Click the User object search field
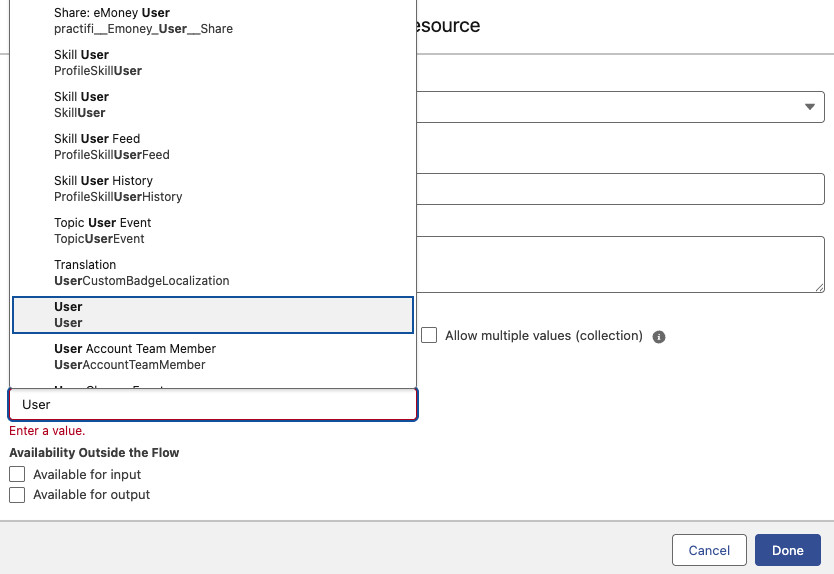Screen dimensions: 834x574 tap(212, 405)
